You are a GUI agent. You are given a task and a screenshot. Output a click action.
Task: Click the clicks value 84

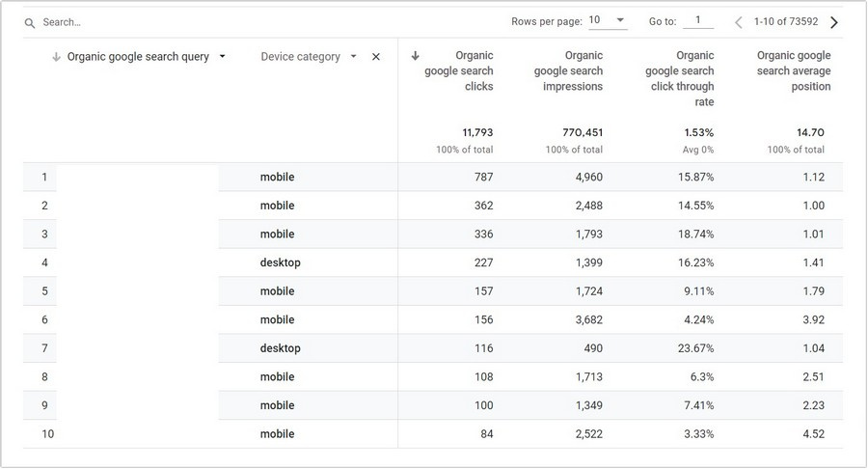point(487,433)
